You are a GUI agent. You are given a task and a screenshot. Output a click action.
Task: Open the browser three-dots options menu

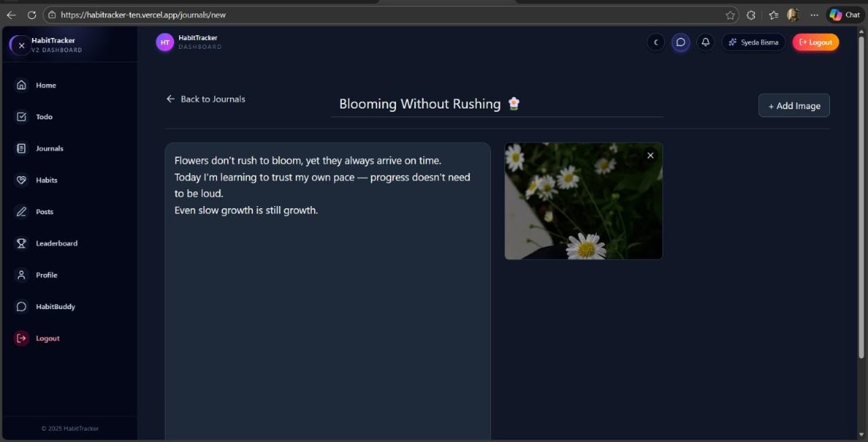[x=814, y=14]
